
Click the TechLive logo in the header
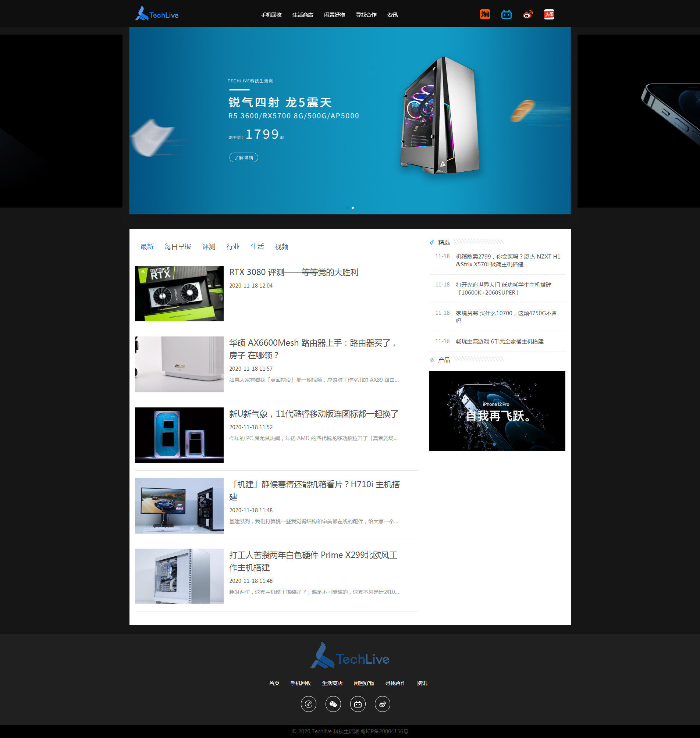coord(157,14)
